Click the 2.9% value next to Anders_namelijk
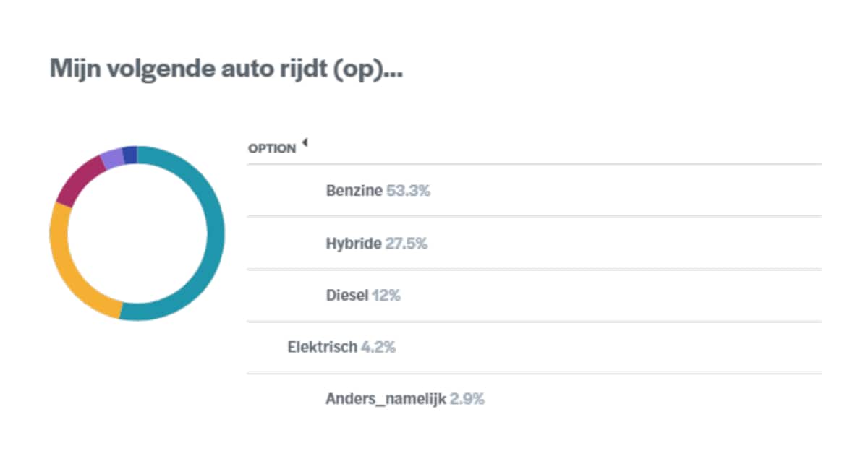 click(x=467, y=399)
